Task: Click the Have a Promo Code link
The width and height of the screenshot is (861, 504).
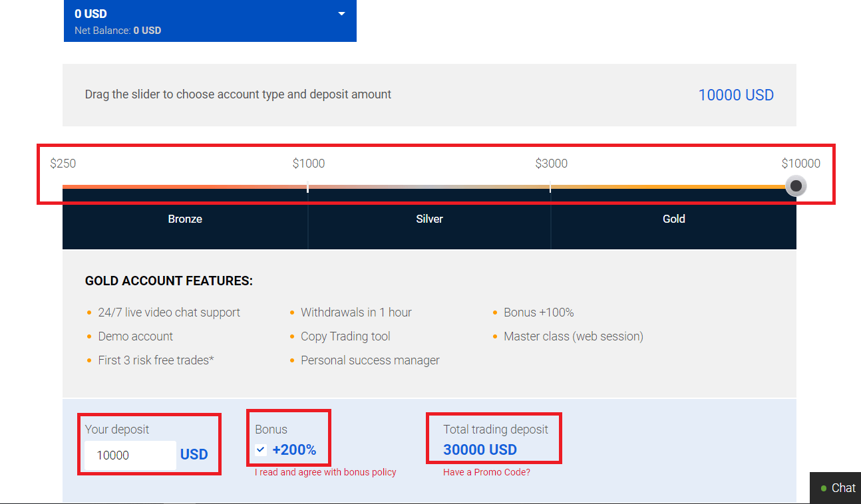Action: [x=486, y=472]
